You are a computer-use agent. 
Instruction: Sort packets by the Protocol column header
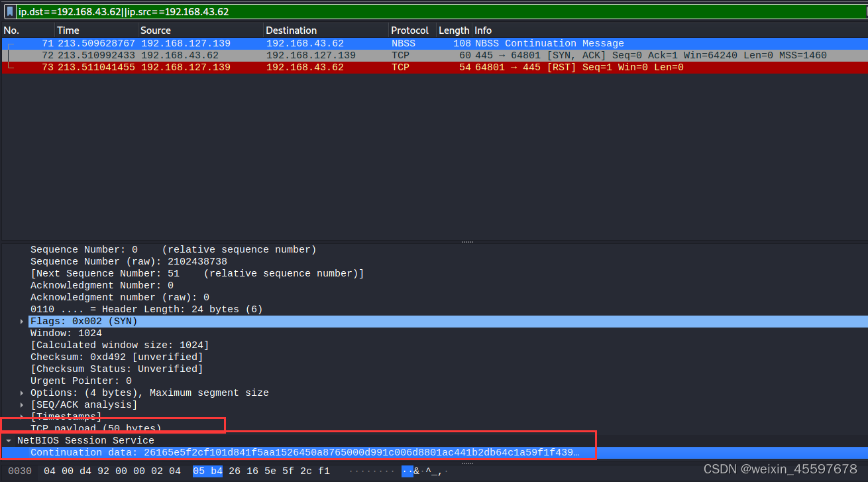coord(412,30)
